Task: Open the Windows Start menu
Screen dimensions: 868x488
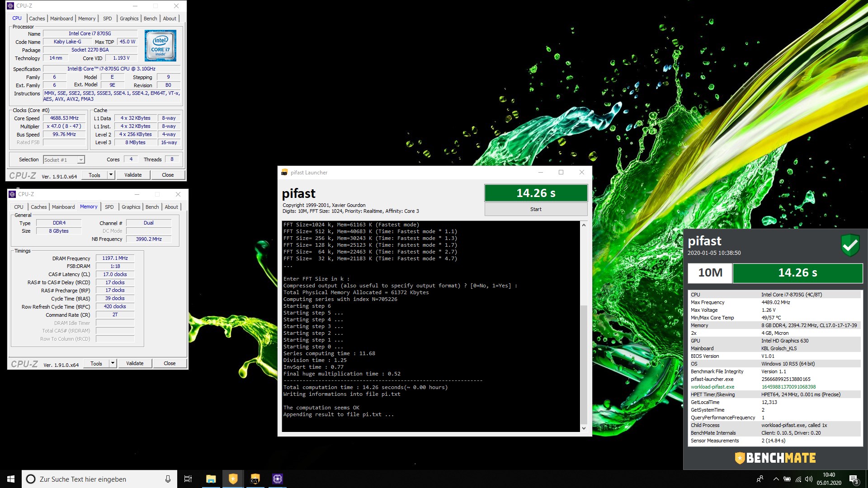Action: point(11,479)
